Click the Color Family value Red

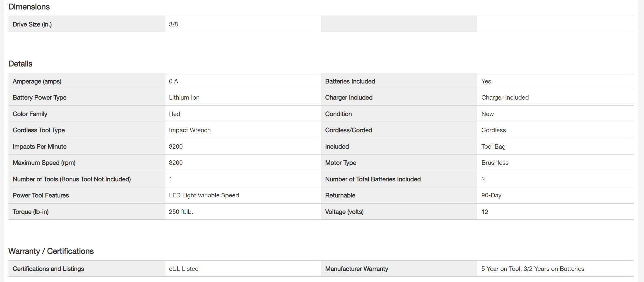tap(174, 114)
